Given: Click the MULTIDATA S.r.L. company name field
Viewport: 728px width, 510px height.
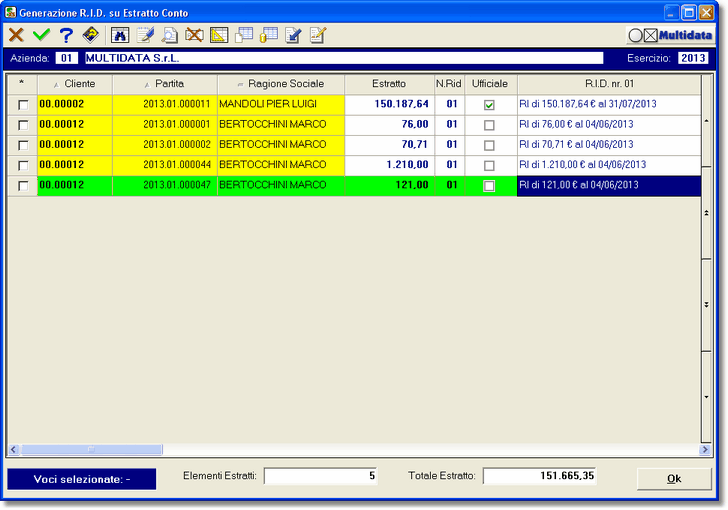Looking at the screenshot, I should coord(344,58).
